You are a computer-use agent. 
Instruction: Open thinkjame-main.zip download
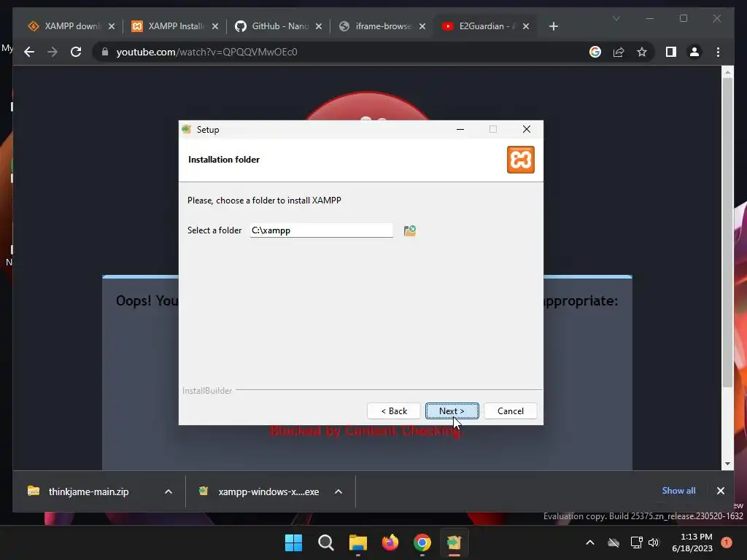[88, 491]
